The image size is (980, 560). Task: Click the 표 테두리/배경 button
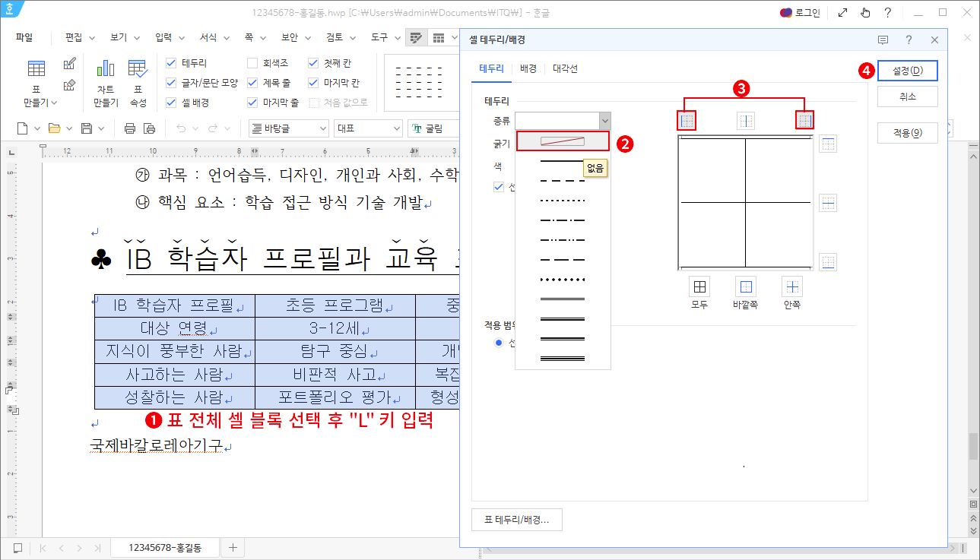[516, 520]
